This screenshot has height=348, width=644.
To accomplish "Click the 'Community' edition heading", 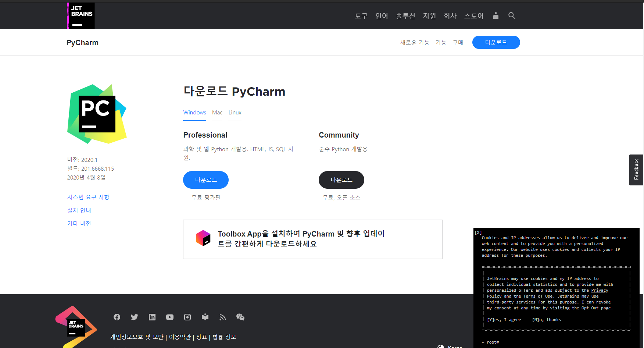I will 339,135.
